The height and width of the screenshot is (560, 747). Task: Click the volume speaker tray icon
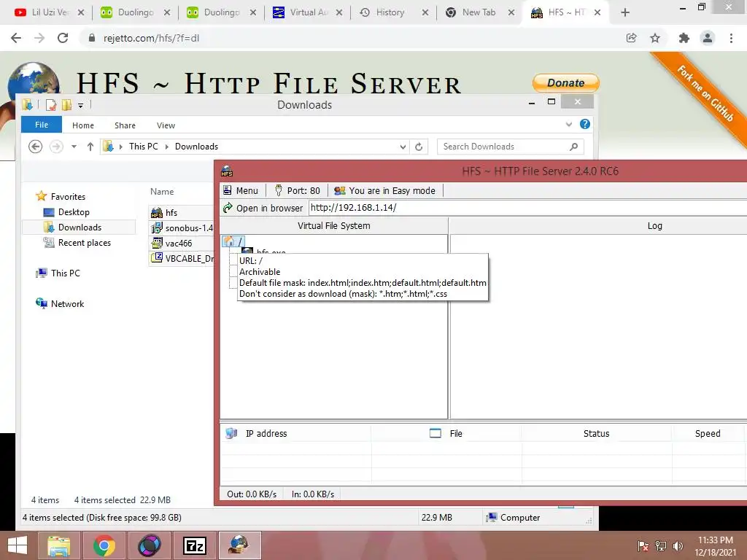[x=678, y=545]
